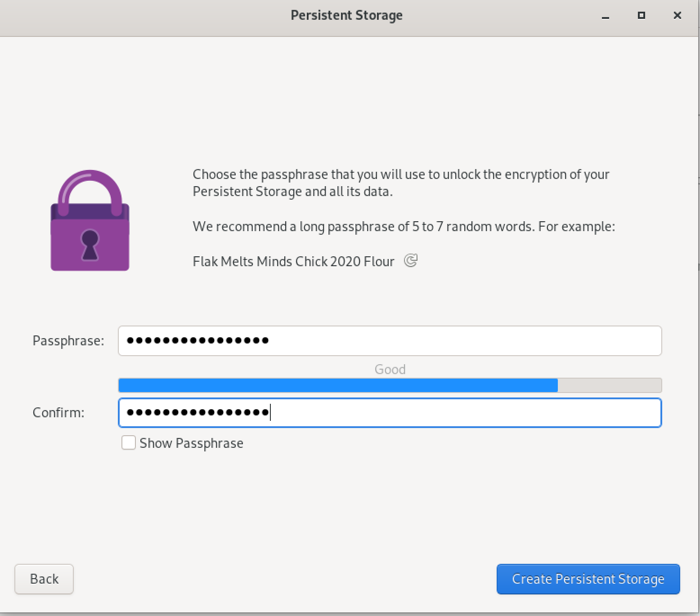Click the Passphrase input field
This screenshot has height=616, width=700.
tap(390, 341)
